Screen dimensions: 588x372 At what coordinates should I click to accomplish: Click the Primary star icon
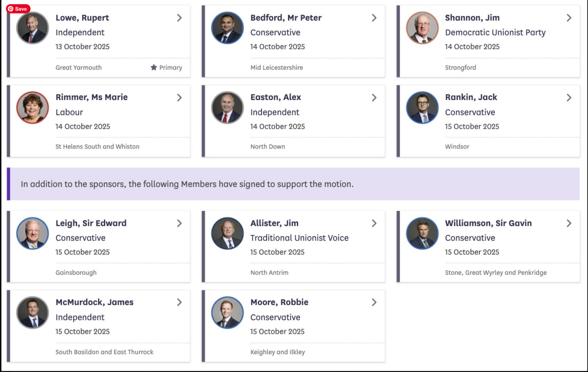(154, 68)
